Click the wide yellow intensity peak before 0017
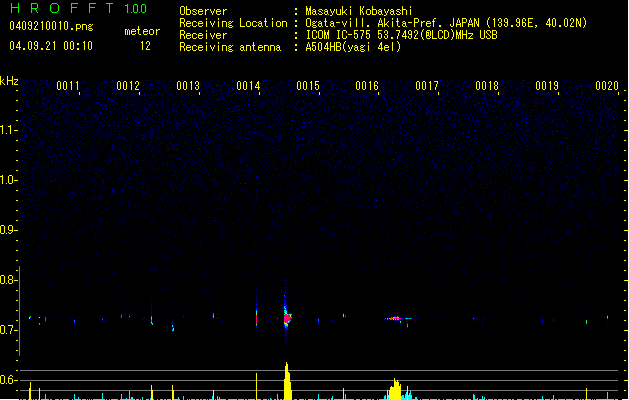The height and width of the screenshot is (400, 629). pos(395,389)
